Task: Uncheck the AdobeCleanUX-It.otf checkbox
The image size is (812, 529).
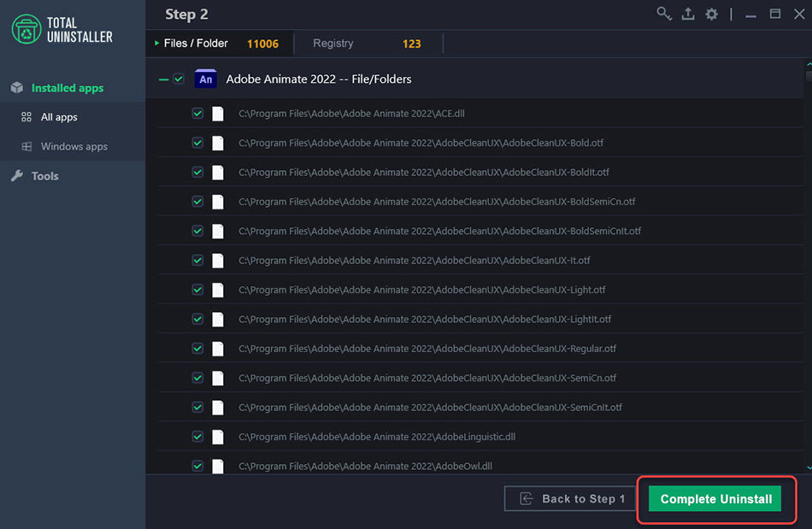Action: 197,261
